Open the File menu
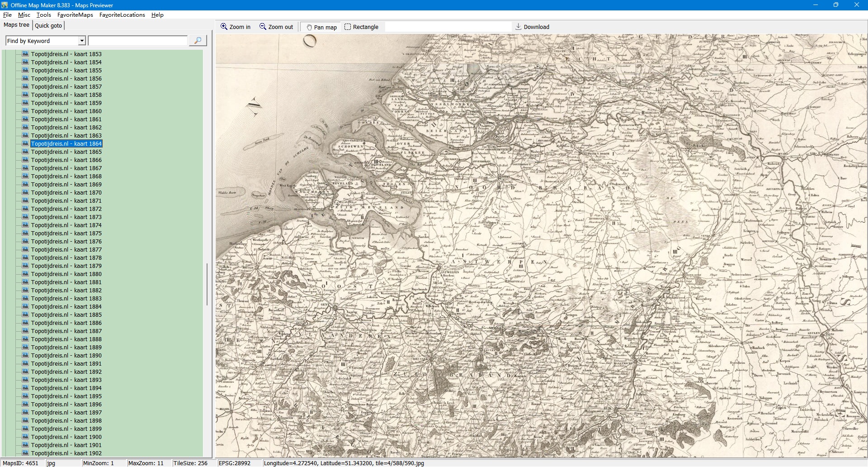The height and width of the screenshot is (467, 868). point(7,15)
